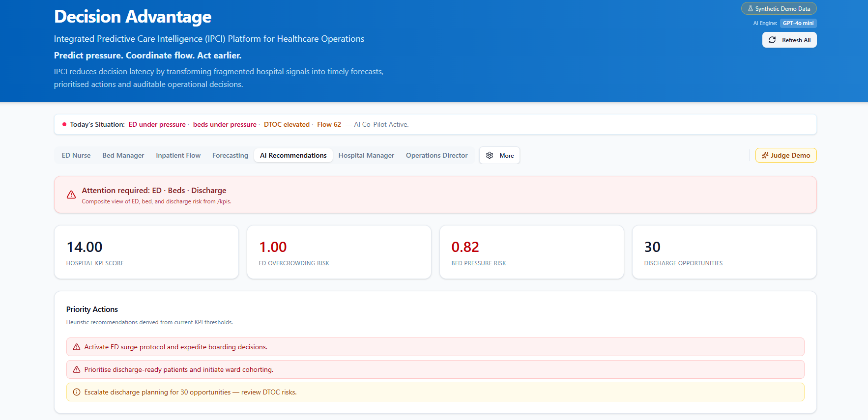Screen dimensions: 868x420
Task: Click the Refresh All circular arrows icon
Action: pos(772,40)
